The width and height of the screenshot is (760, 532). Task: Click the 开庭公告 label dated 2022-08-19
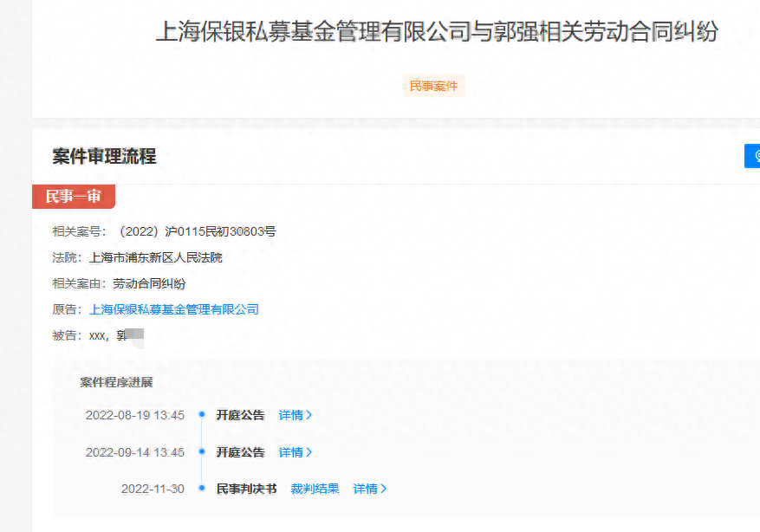coord(240,415)
